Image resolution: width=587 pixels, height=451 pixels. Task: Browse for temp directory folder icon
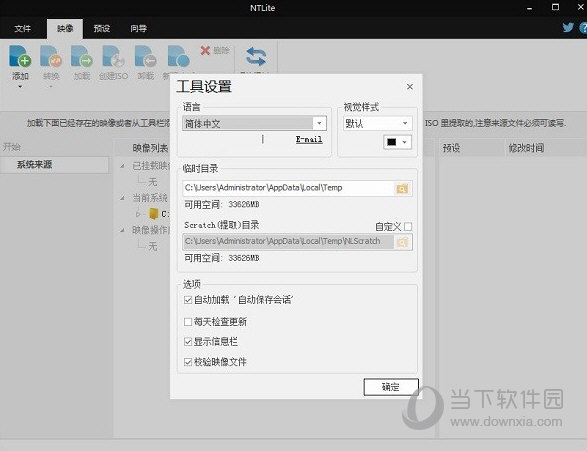pos(402,189)
